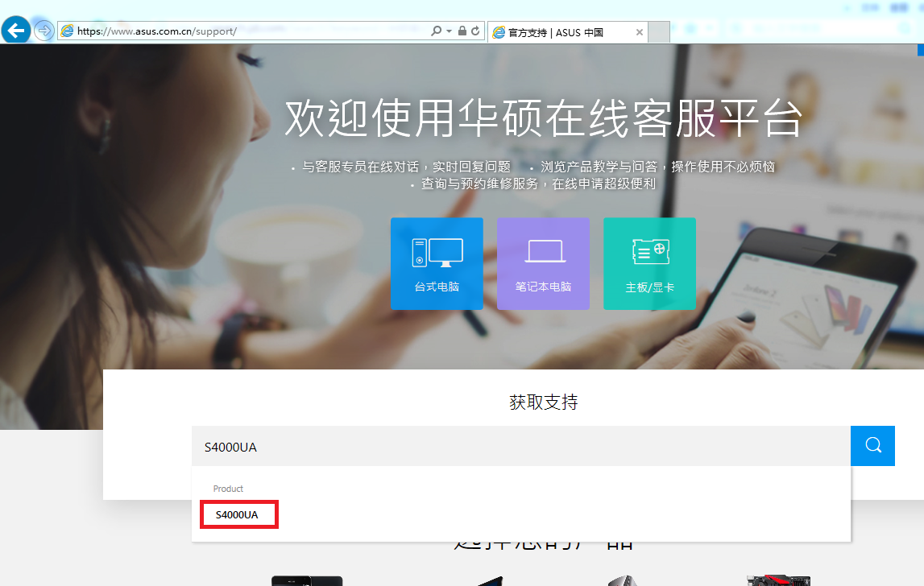
Task: Refresh the page with the refresh icon
Action: click(x=474, y=31)
